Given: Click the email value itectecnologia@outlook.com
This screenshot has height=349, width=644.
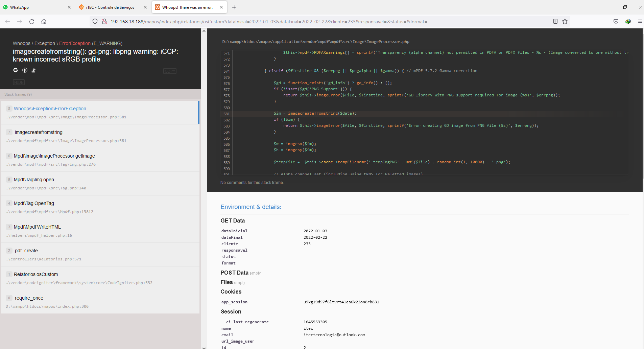Looking at the screenshot, I should [334, 335].
